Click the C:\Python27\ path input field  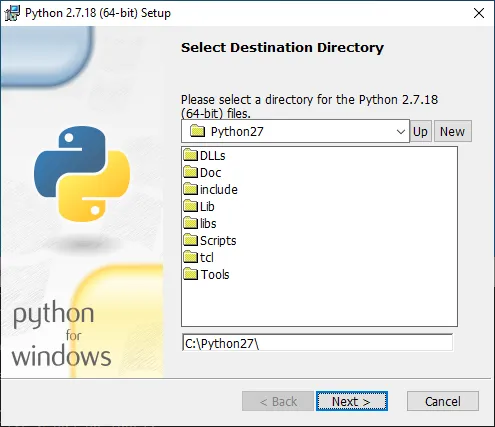(317, 343)
